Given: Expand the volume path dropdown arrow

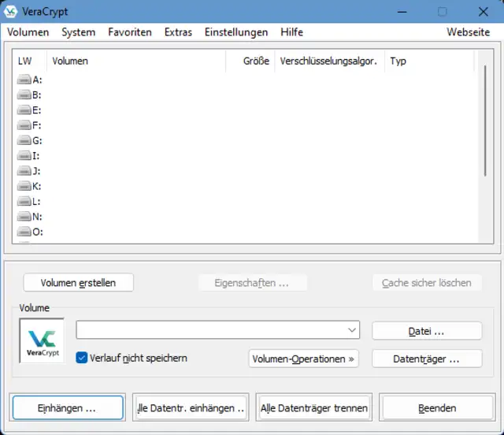Looking at the screenshot, I should [352, 330].
